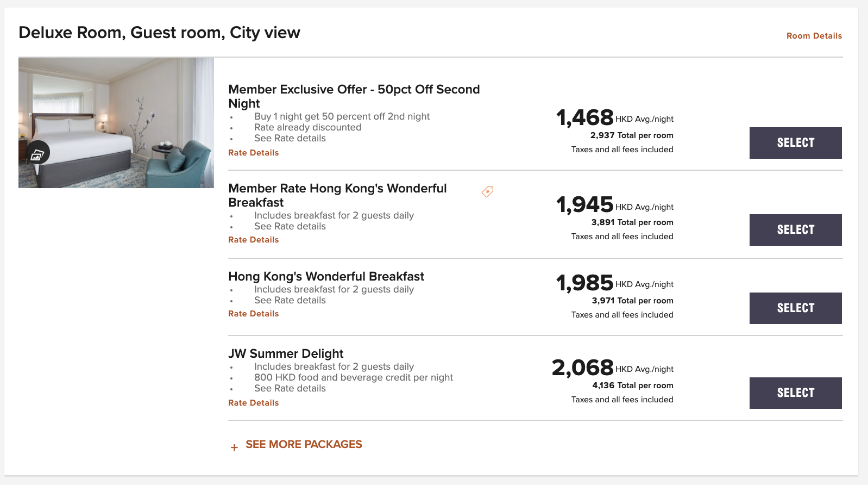Click the Member Exclusive Offer title
Screen dimensions: 868x485
click(354, 96)
